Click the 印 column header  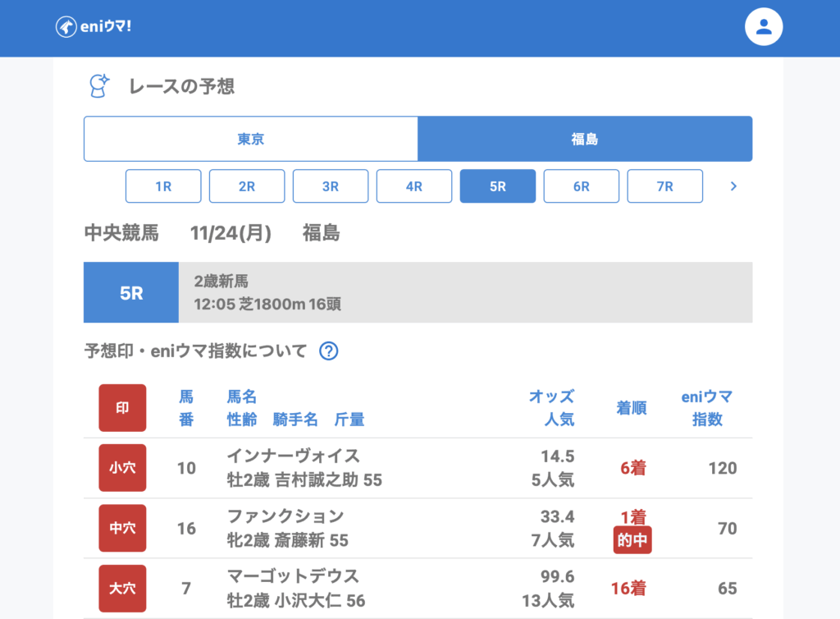click(122, 408)
